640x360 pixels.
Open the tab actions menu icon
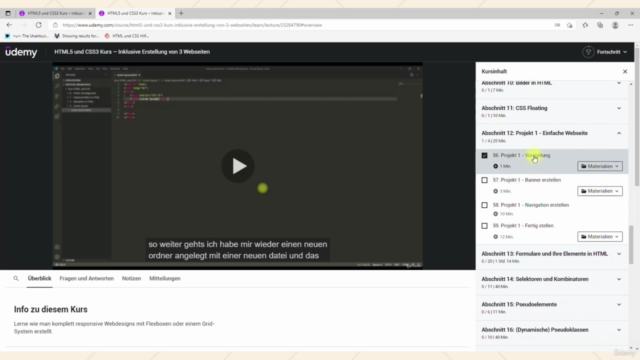point(8,13)
